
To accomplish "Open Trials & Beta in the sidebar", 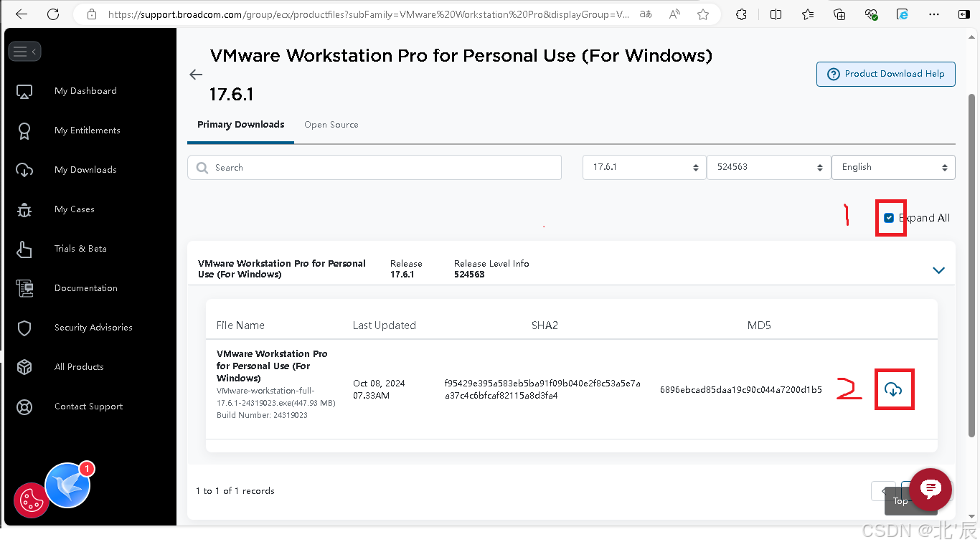I will click(x=80, y=249).
